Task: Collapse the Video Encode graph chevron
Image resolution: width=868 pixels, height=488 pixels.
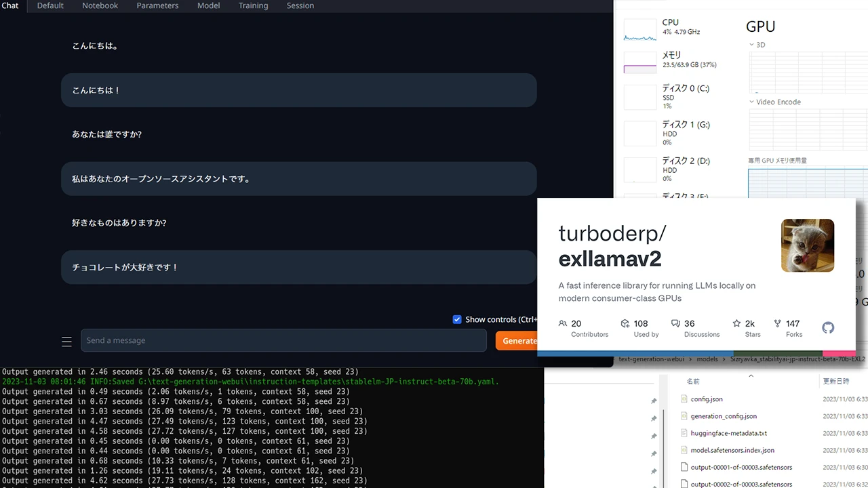Action: pos(751,102)
